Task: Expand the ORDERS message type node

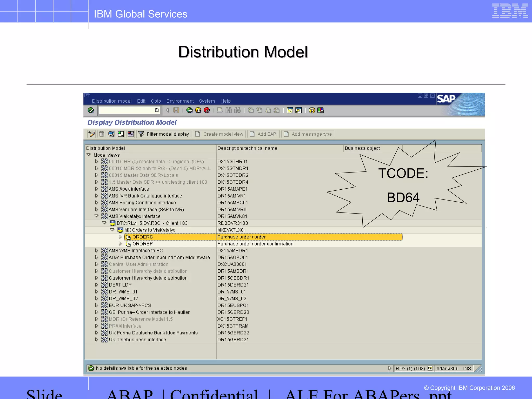Action: click(x=120, y=237)
